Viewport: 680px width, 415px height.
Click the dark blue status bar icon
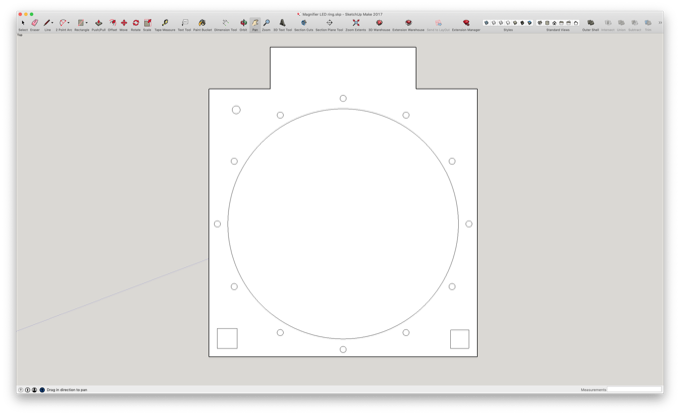pos(42,390)
